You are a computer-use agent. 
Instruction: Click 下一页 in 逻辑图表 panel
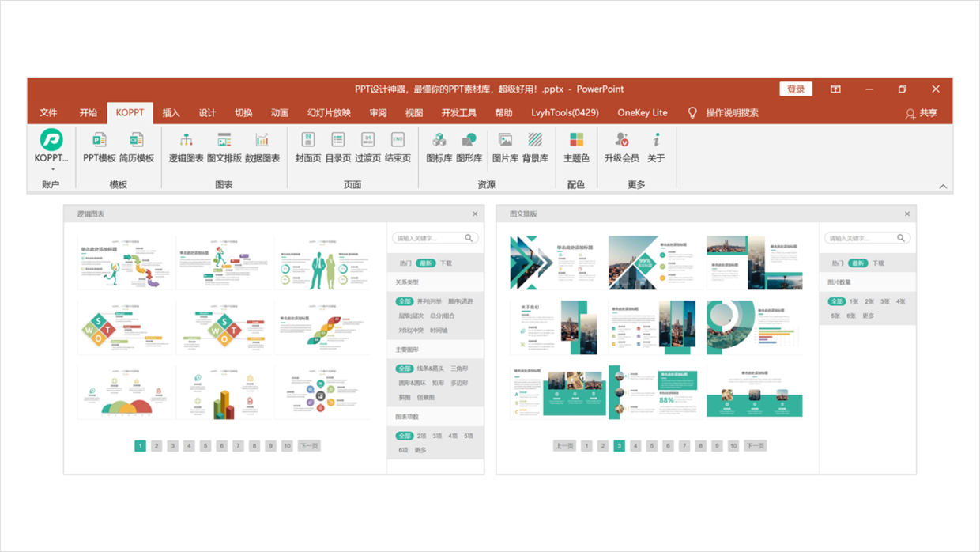309,446
